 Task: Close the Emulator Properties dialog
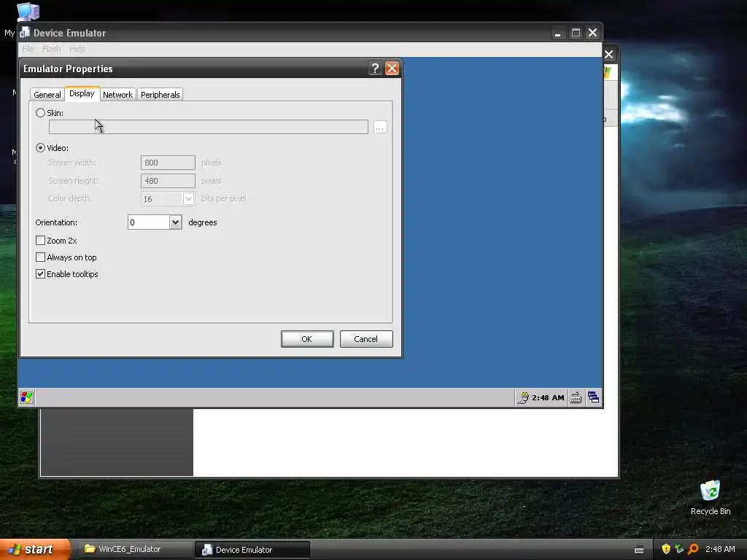pyautogui.click(x=392, y=69)
